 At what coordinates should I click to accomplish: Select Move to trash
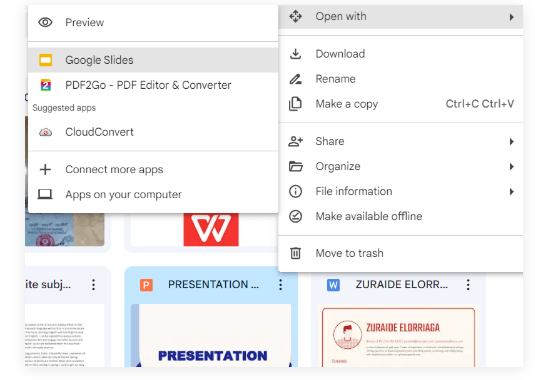pos(401,253)
